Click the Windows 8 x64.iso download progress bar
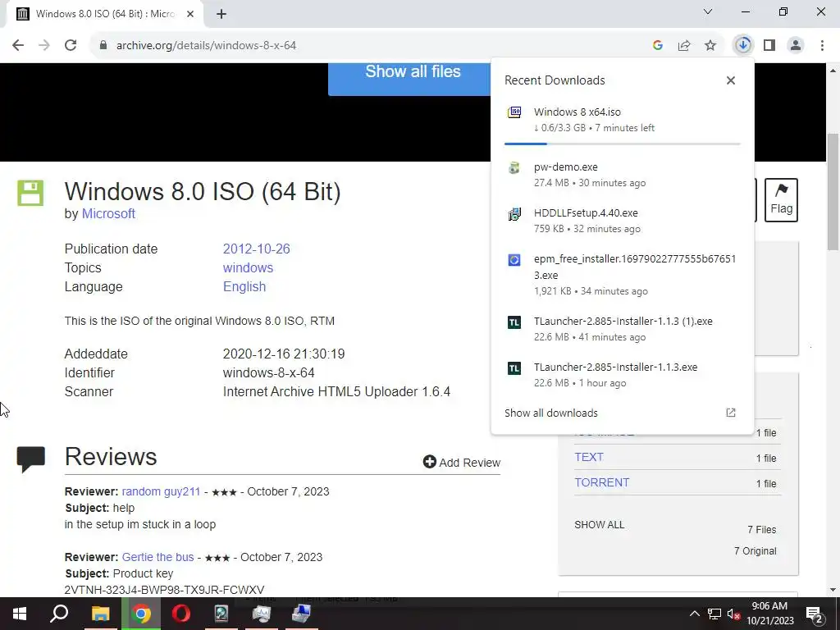This screenshot has height=630, width=840. click(x=622, y=144)
